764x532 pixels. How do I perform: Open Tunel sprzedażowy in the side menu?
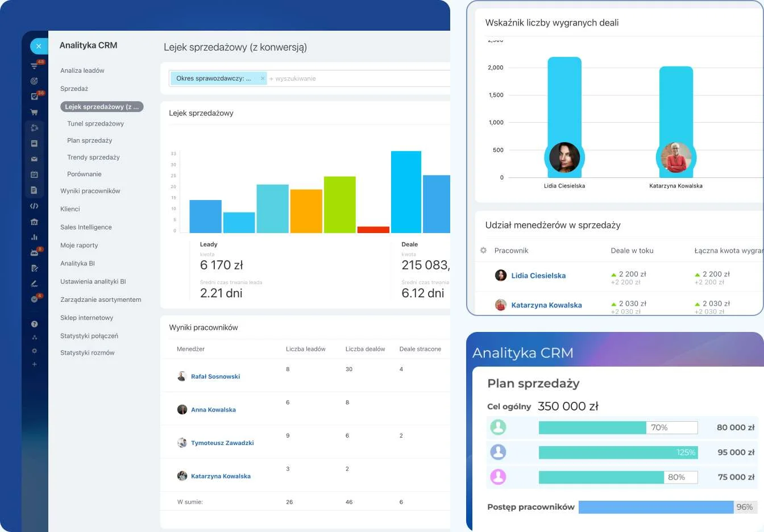point(95,123)
